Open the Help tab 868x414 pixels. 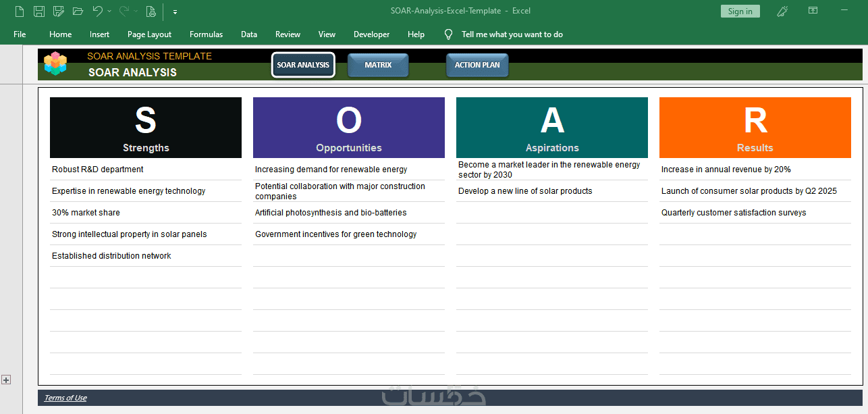coord(416,34)
